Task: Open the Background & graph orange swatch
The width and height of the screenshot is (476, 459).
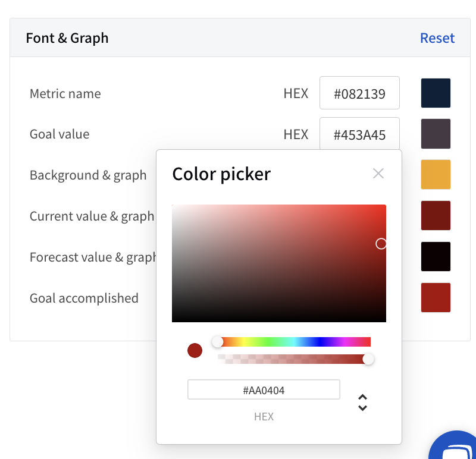Action: click(436, 174)
